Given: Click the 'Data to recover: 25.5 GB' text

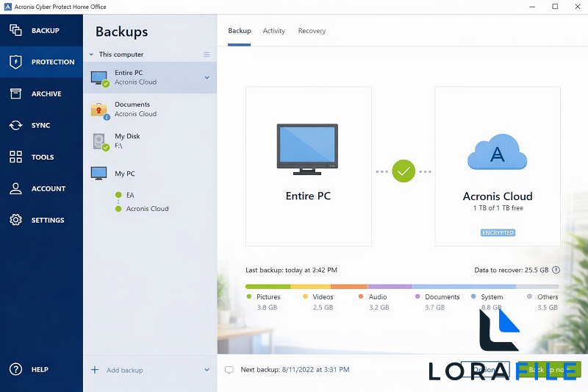Looking at the screenshot, I should coord(511,270).
